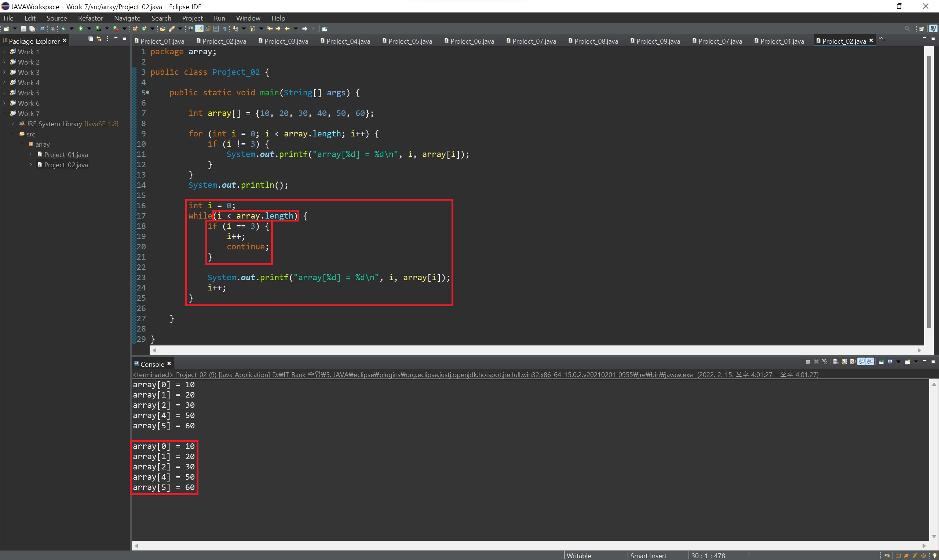Open the Run button dropdown arrow
The image size is (939, 560).
click(89, 29)
